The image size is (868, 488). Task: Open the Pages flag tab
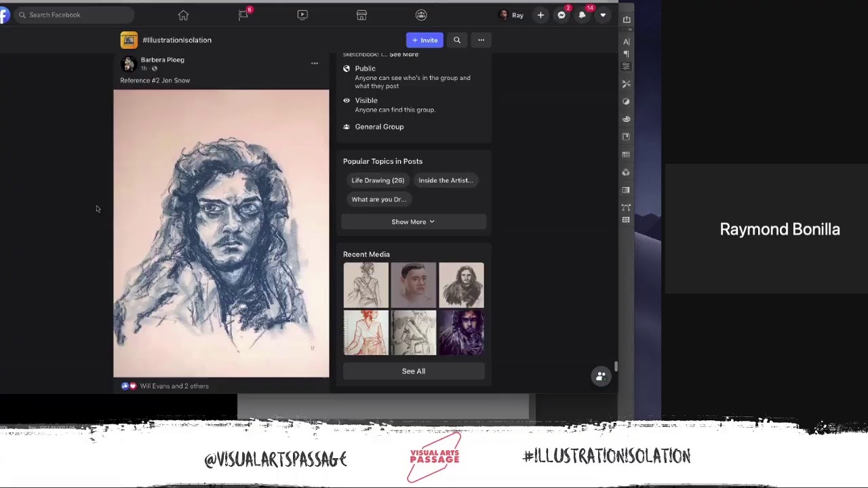(243, 15)
